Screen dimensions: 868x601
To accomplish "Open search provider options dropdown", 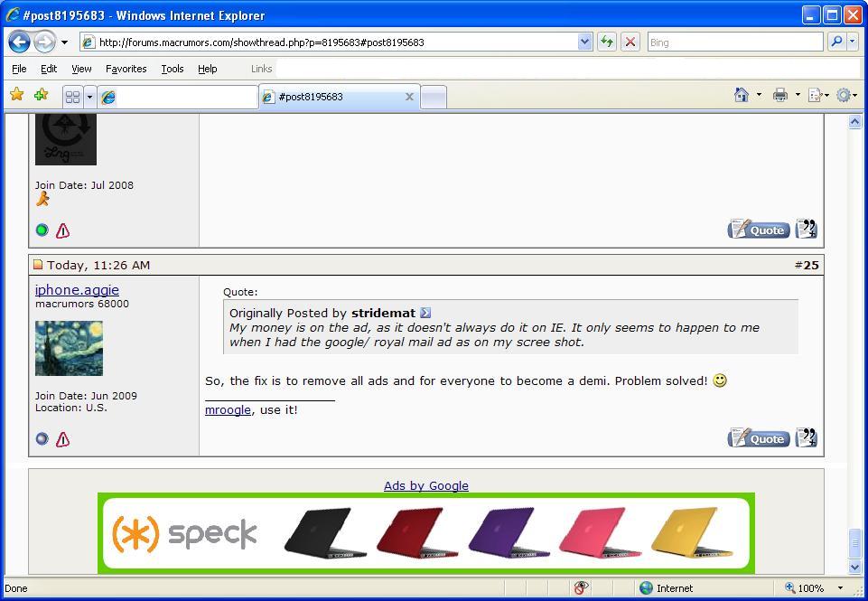I will point(852,42).
